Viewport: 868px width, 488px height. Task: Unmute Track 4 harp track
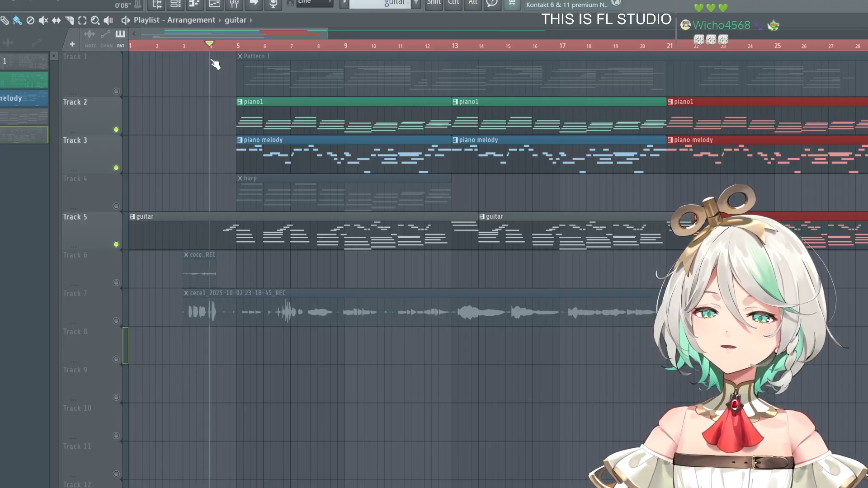point(116,206)
